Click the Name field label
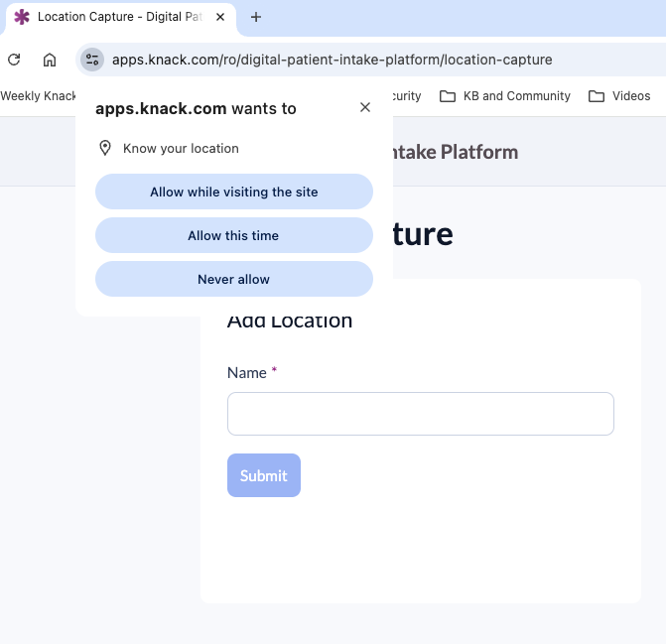Screen dimensions: 666x644 point(247,373)
